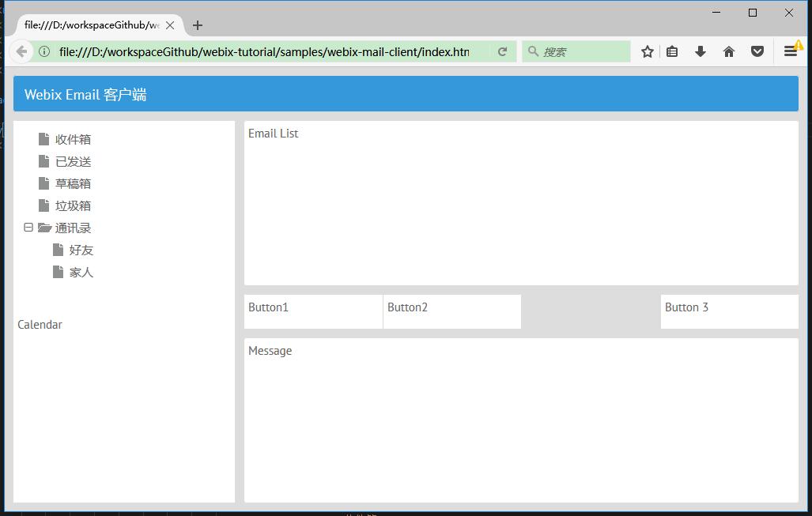
Task: Reload the page with the refresh icon
Action: pos(502,51)
